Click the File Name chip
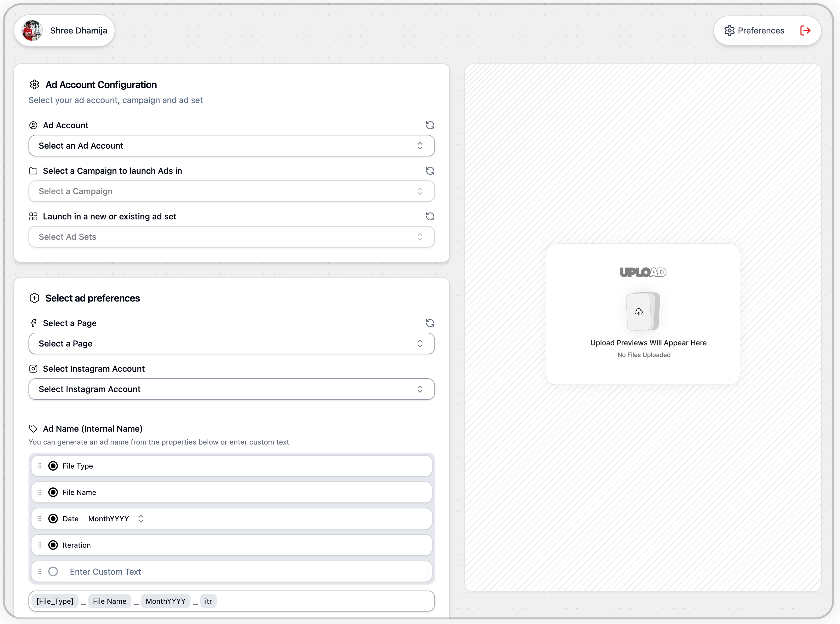The height and width of the screenshot is (624, 840). coord(110,601)
